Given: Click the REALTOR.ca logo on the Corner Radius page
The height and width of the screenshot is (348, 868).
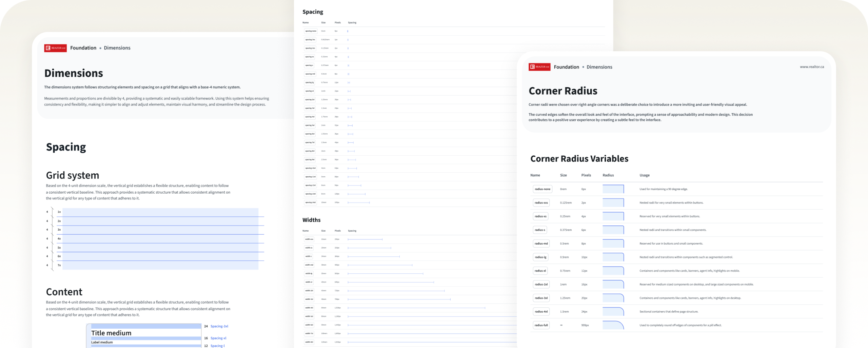Looking at the screenshot, I should tap(539, 67).
